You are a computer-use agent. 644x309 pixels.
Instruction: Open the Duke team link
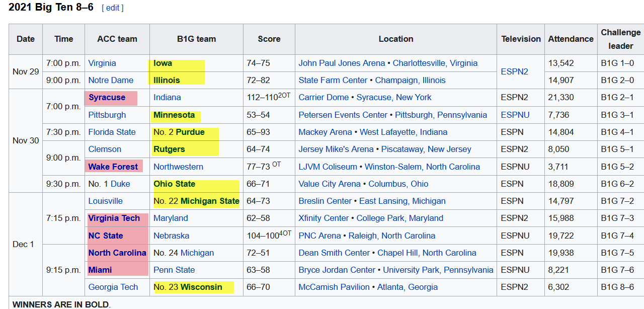[x=120, y=184]
